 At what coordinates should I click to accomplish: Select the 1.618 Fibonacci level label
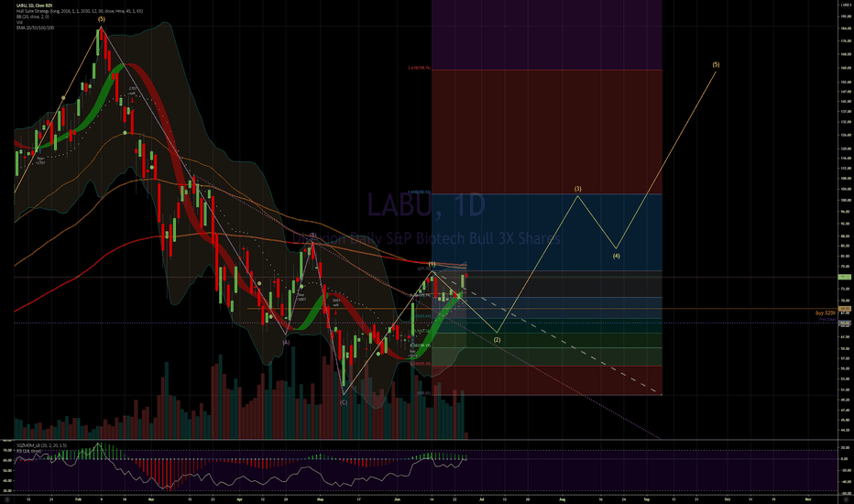[x=419, y=192]
